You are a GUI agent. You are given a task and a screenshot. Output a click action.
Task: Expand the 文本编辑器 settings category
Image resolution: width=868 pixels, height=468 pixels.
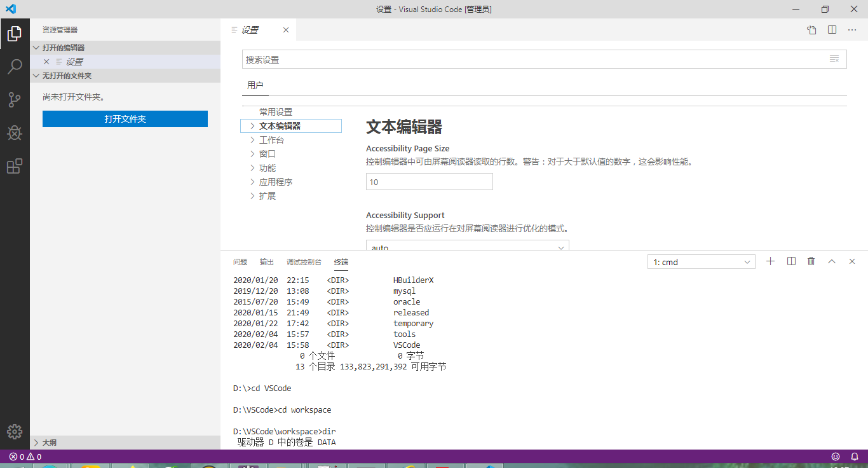pyautogui.click(x=252, y=126)
